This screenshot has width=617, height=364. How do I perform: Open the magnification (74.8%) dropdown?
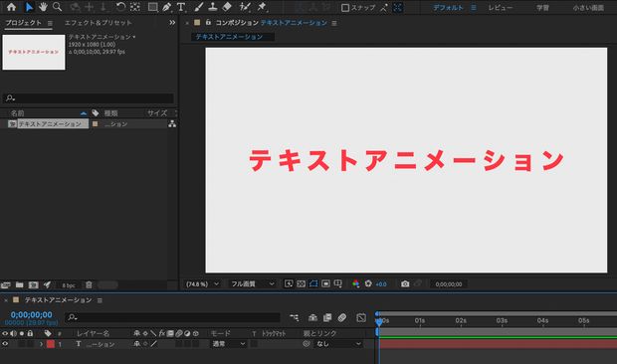(202, 283)
